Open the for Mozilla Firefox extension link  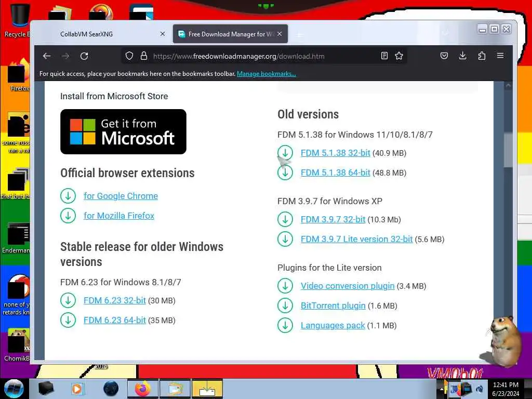click(119, 216)
